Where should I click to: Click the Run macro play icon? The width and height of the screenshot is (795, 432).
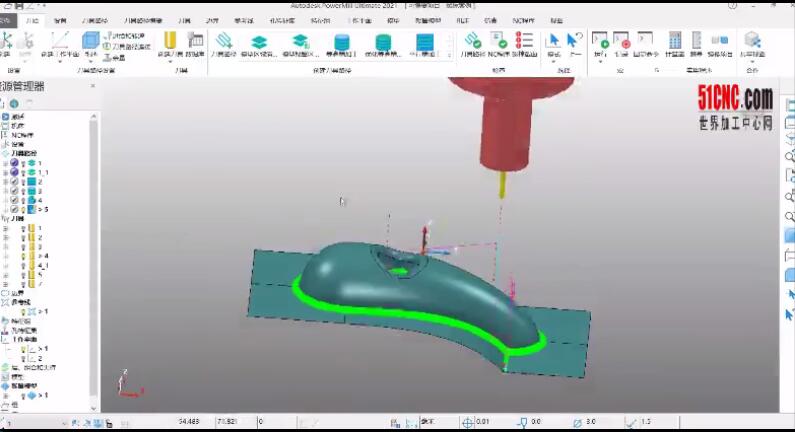pos(600,41)
